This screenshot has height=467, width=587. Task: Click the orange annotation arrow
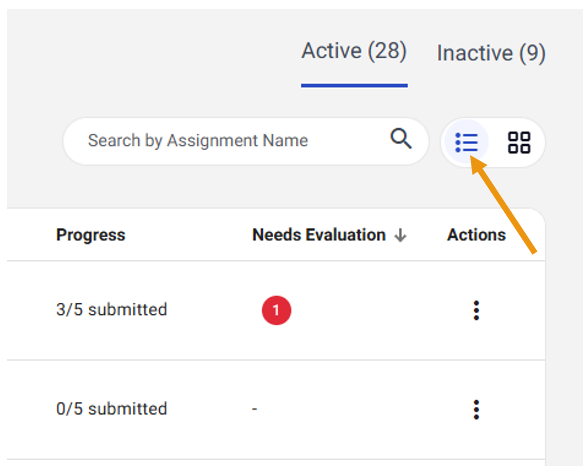point(504,205)
